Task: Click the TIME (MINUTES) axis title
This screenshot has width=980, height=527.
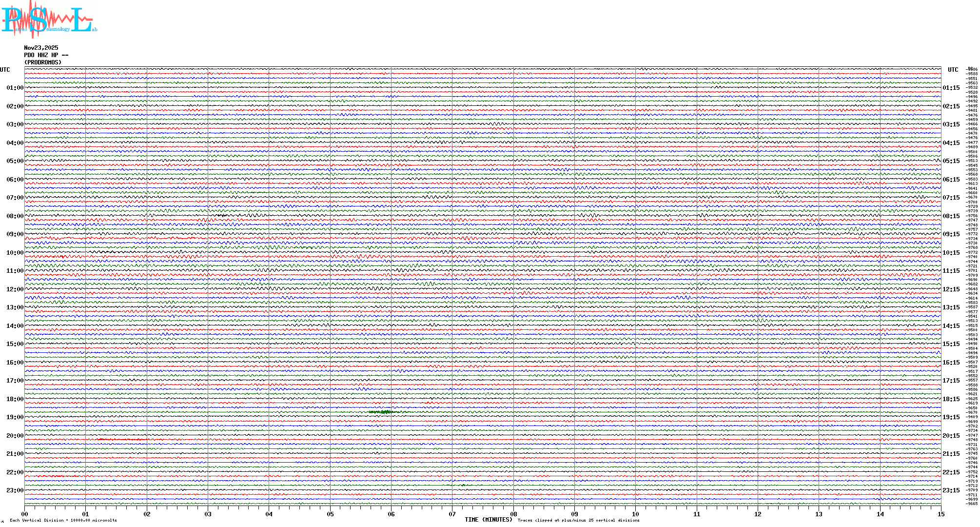Action: click(x=488, y=520)
